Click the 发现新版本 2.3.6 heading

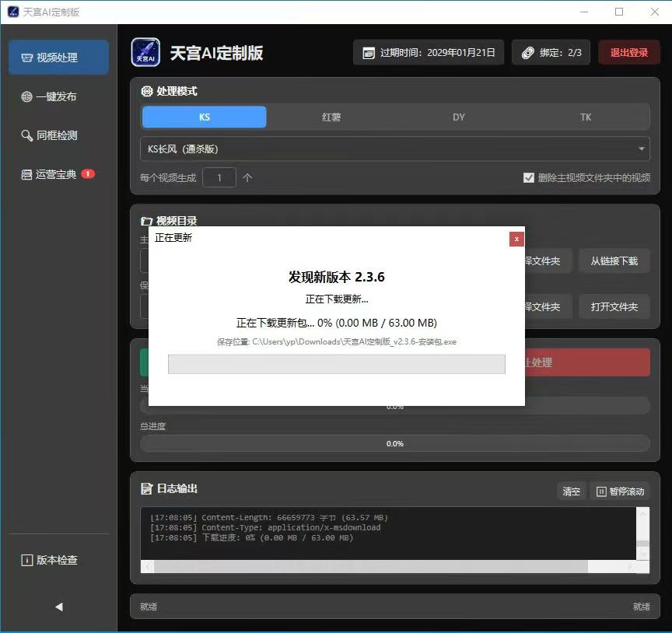(x=337, y=277)
